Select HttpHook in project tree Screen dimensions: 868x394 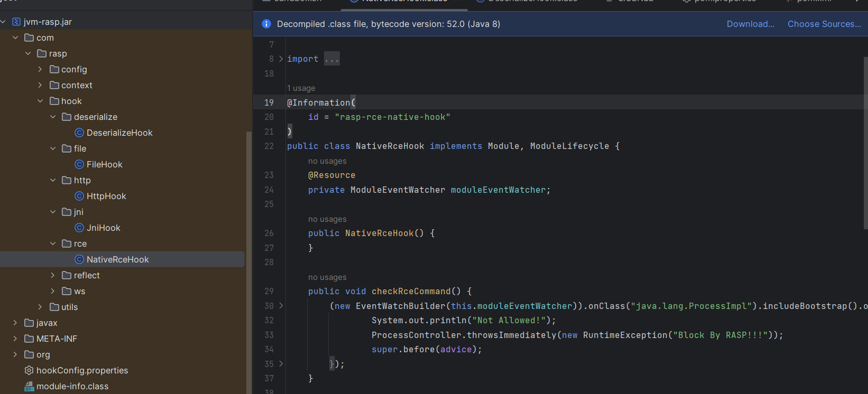(122, 196)
